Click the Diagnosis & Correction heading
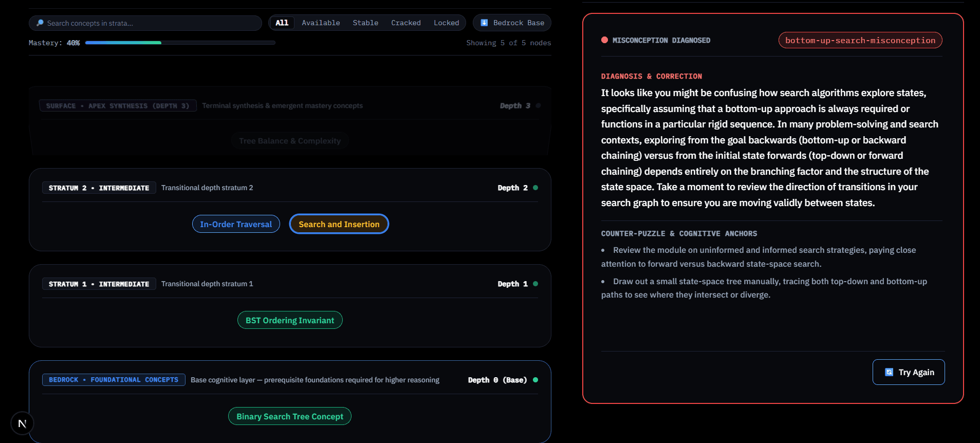The image size is (980, 443). 652,76
